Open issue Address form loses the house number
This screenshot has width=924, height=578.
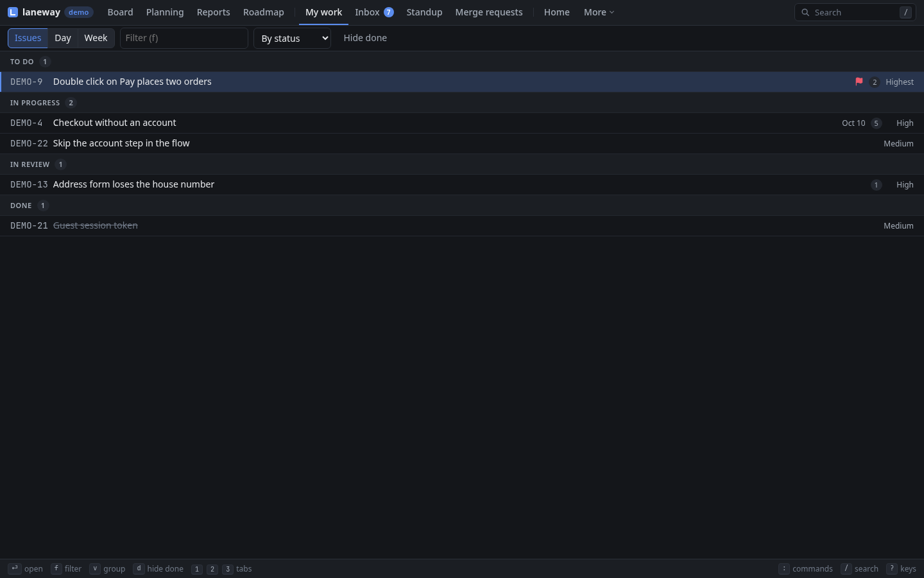coord(462,185)
